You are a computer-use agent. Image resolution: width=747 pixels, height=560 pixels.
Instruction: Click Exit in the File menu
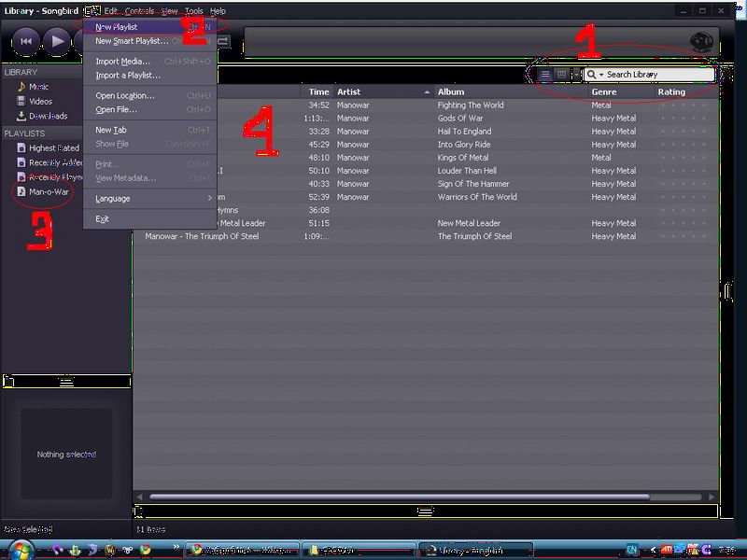tap(102, 219)
